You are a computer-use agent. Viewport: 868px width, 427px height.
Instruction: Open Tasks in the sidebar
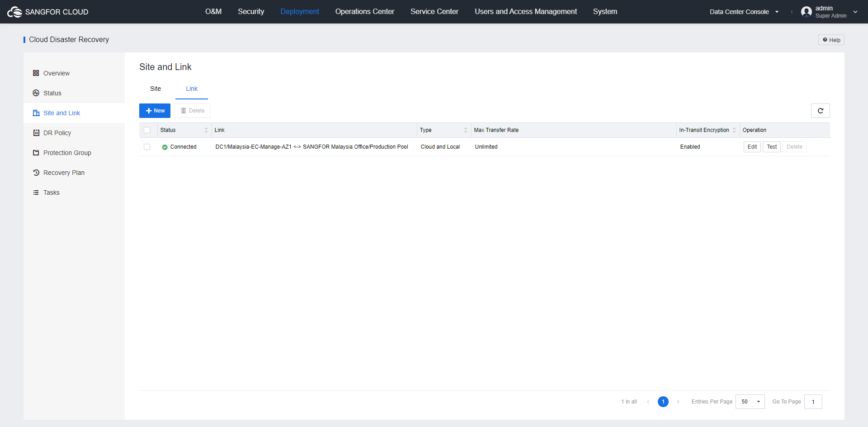click(x=74, y=192)
